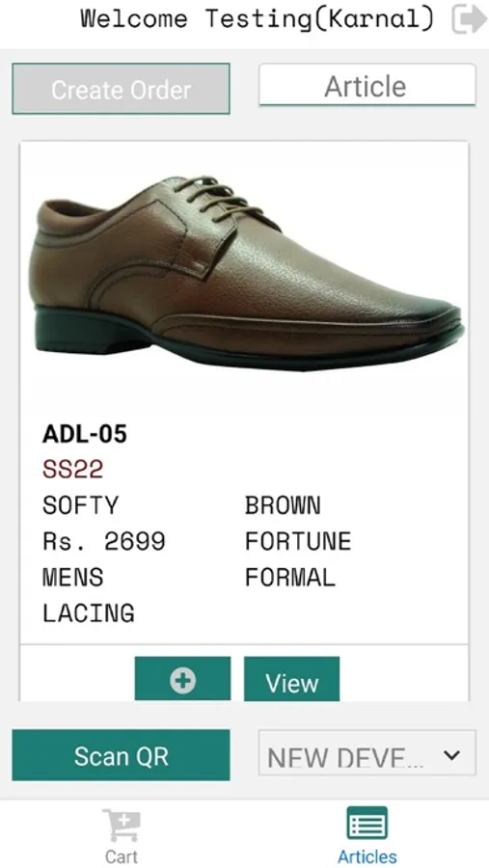This screenshot has height=868, width=489.
Task: Click the Create Order button
Action: [x=121, y=89]
